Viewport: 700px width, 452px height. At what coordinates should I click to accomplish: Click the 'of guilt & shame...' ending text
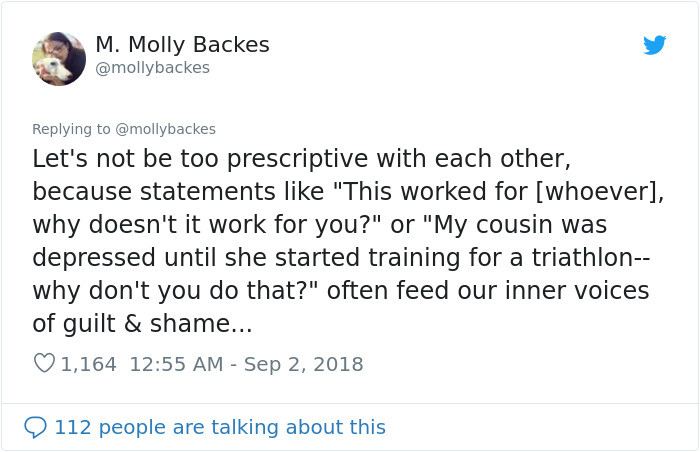pyautogui.click(x=142, y=323)
